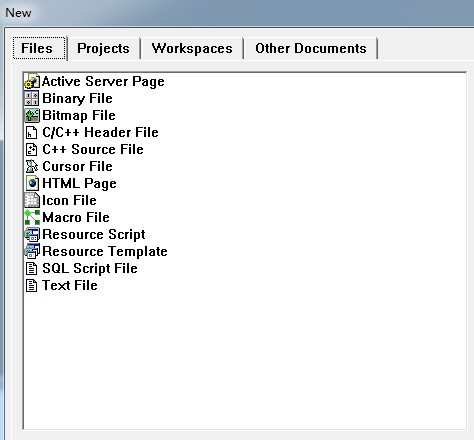Go to the Other Documents tab
474x440 pixels.
(x=311, y=49)
